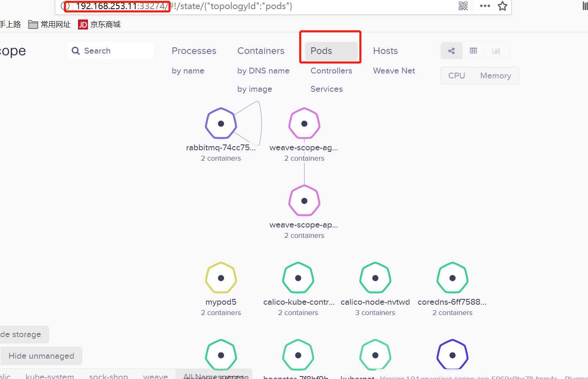Open the Weave Net view
588x379 pixels.
[x=394, y=71]
